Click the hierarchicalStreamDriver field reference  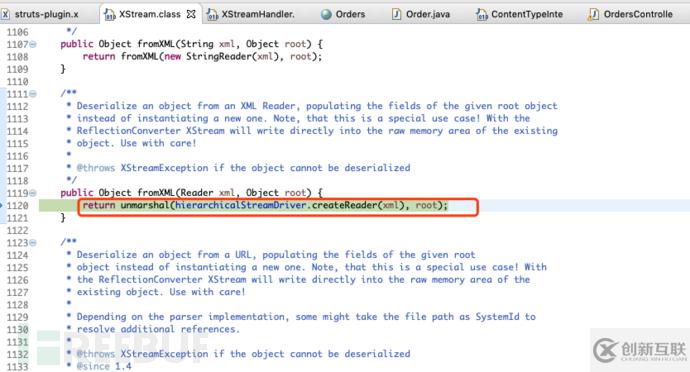pos(241,205)
